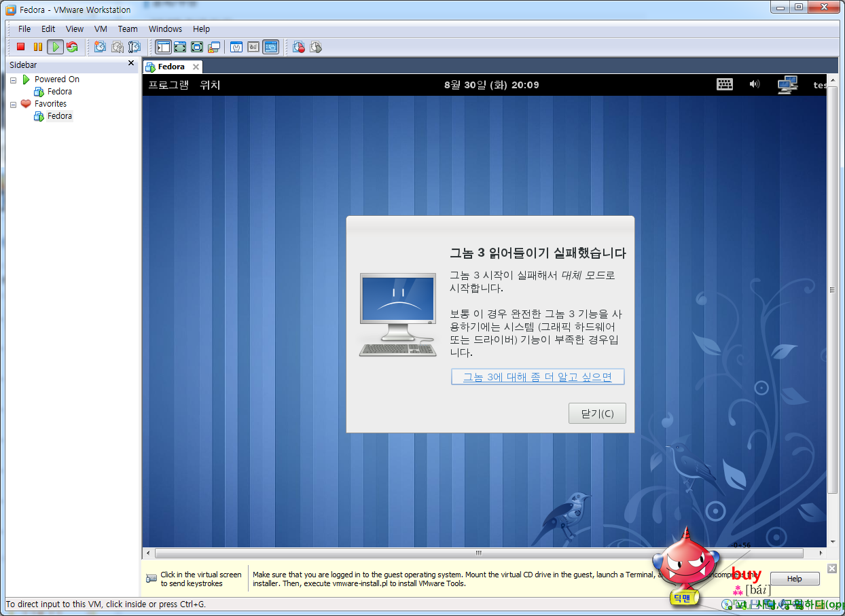The height and width of the screenshot is (616, 845).
Task: Click the Record toolbar icon with red dot
Action: pyautogui.click(x=299, y=47)
